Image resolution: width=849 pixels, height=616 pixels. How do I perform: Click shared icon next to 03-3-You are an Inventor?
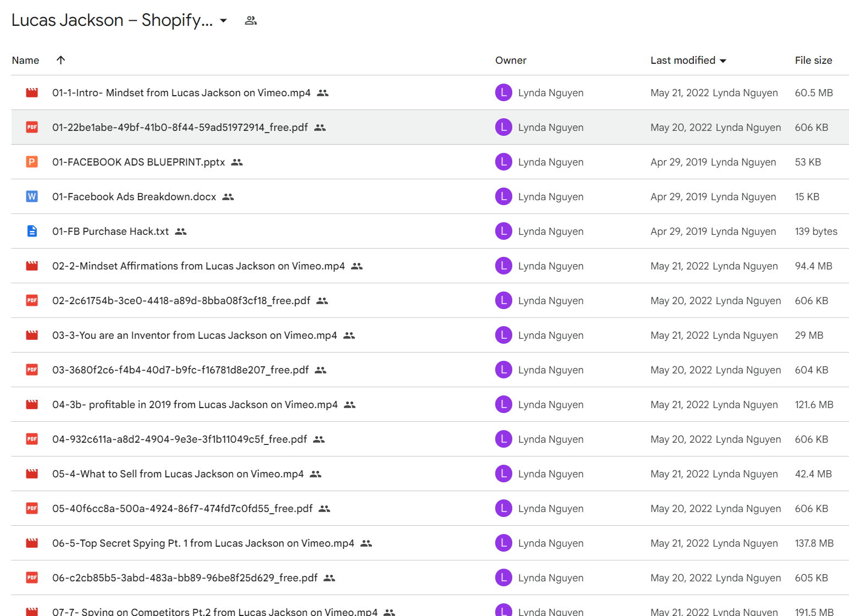point(349,335)
